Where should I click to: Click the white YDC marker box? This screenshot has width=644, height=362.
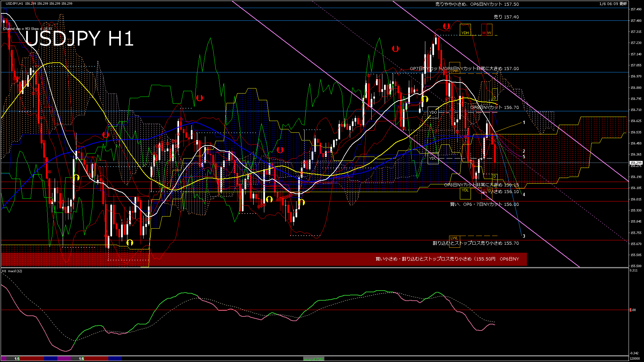pyautogui.click(x=433, y=158)
